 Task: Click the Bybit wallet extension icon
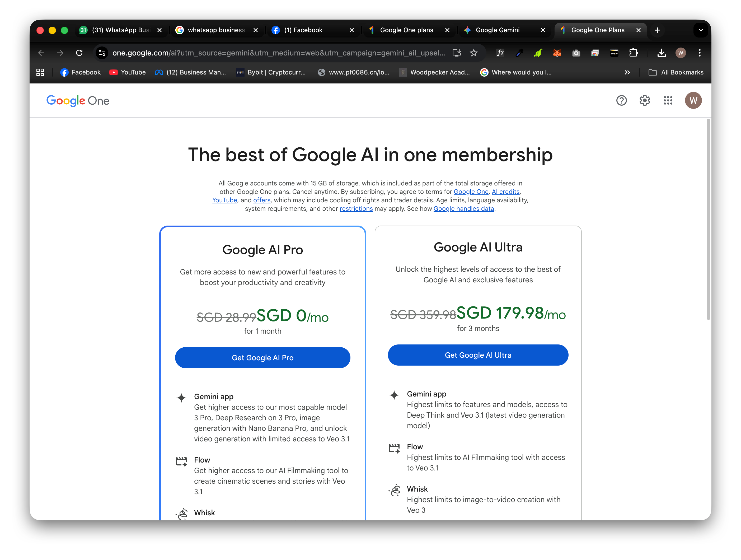click(x=614, y=53)
